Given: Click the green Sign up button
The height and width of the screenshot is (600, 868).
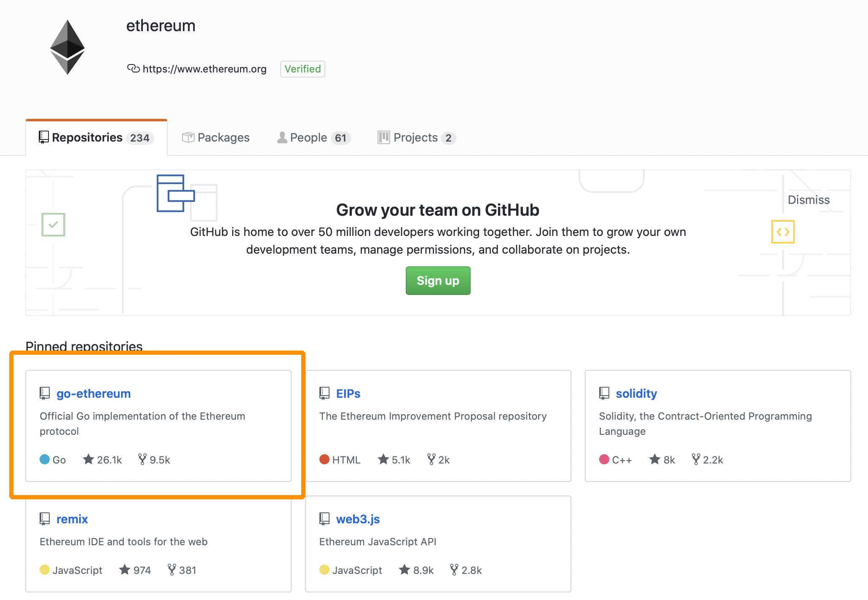Looking at the screenshot, I should click(438, 281).
